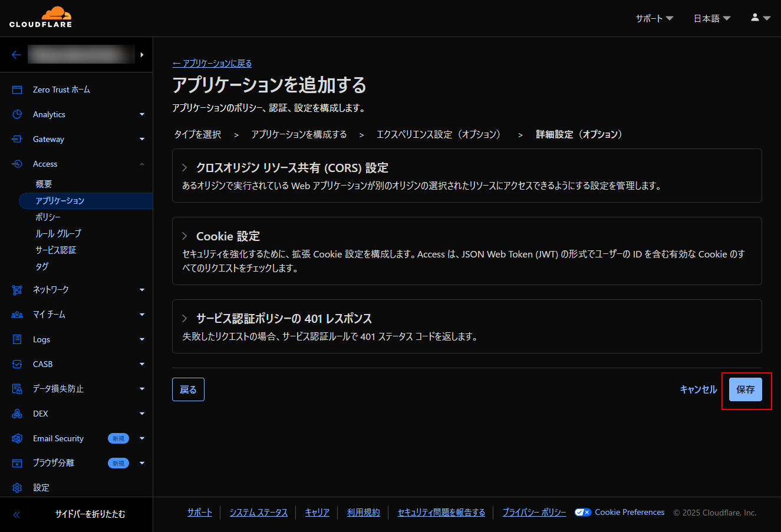Open the システム ステータス link
This screenshot has width=781, height=532.
click(x=259, y=513)
